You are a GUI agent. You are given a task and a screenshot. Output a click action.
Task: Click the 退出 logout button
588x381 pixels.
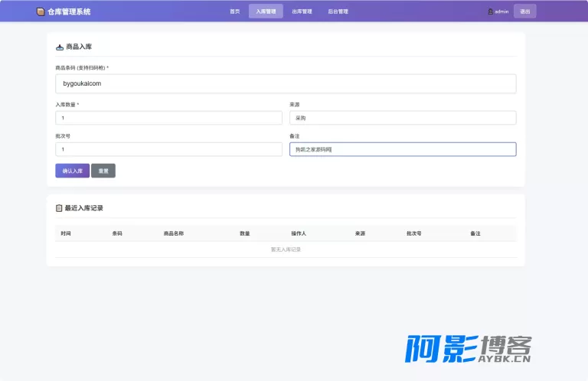[x=524, y=11]
